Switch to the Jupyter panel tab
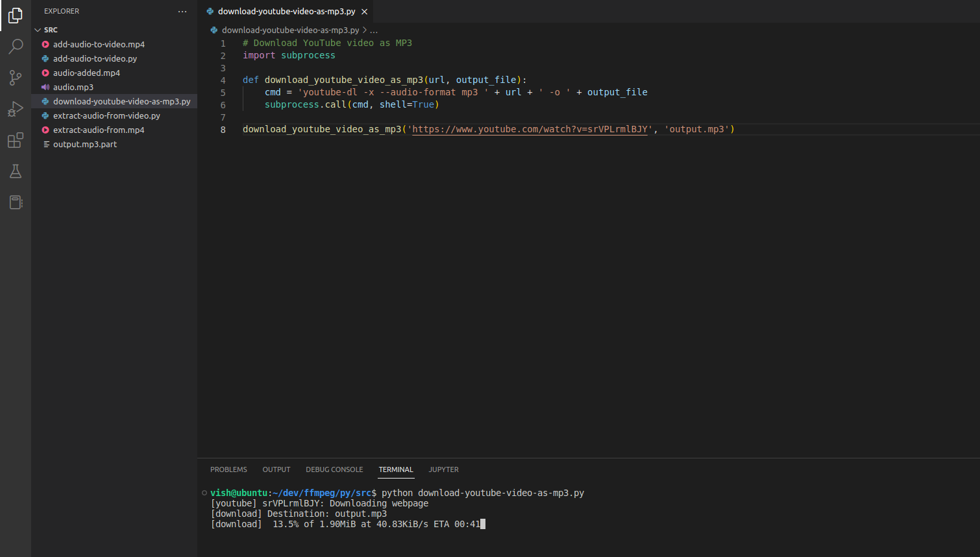 click(x=443, y=469)
